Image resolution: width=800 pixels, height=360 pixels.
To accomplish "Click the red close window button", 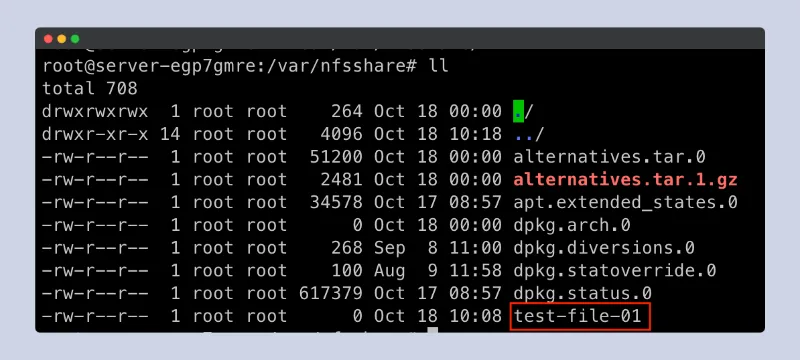I will [x=48, y=39].
